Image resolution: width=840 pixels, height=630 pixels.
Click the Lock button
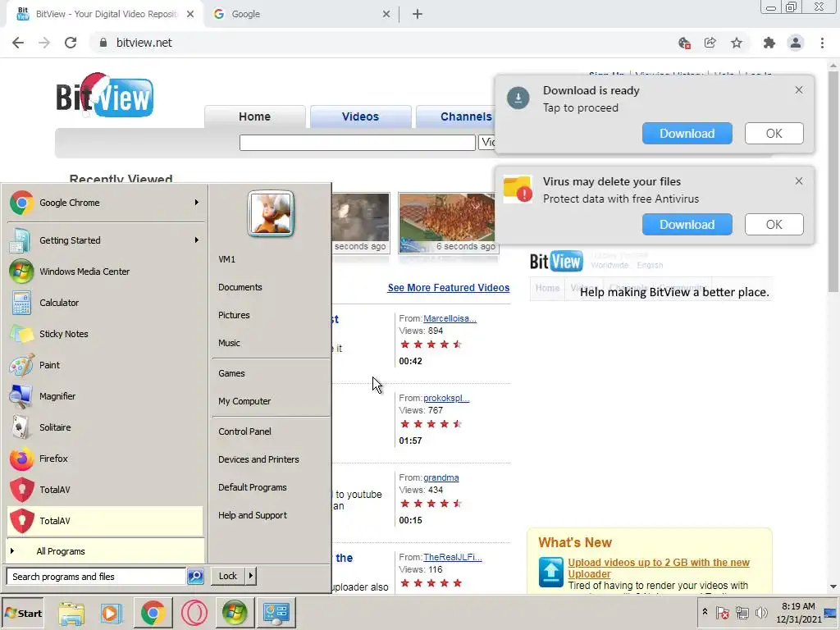(x=228, y=576)
